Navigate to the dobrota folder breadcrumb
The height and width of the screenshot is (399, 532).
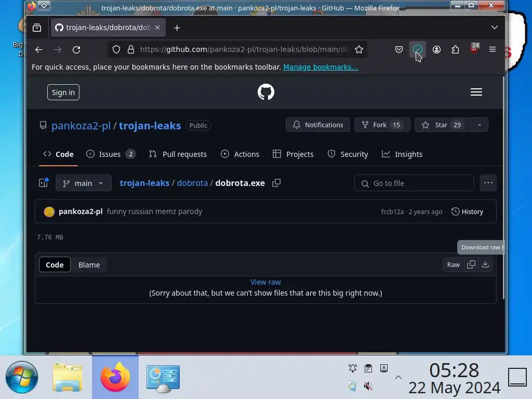tap(192, 183)
